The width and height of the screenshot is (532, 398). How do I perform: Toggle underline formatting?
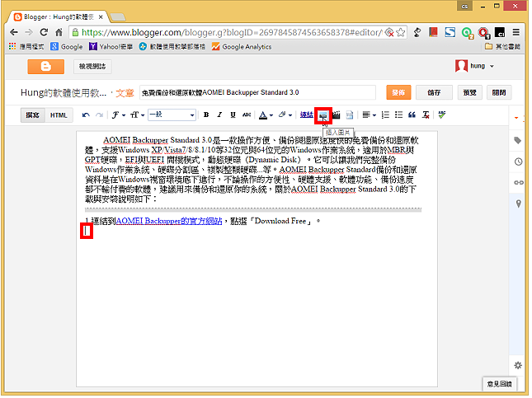click(x=233, y=115)
